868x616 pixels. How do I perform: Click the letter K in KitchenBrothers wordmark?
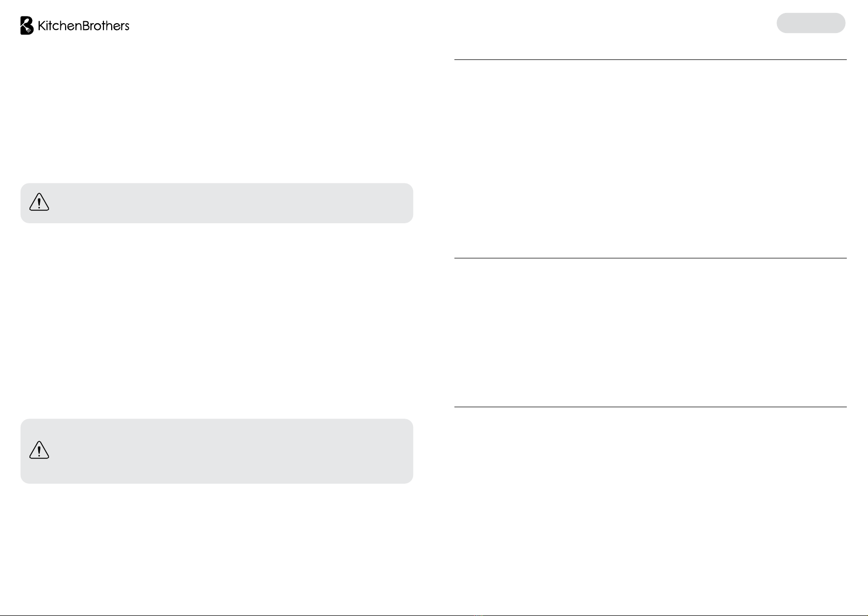pyautogui.click(x=42, y=26)
